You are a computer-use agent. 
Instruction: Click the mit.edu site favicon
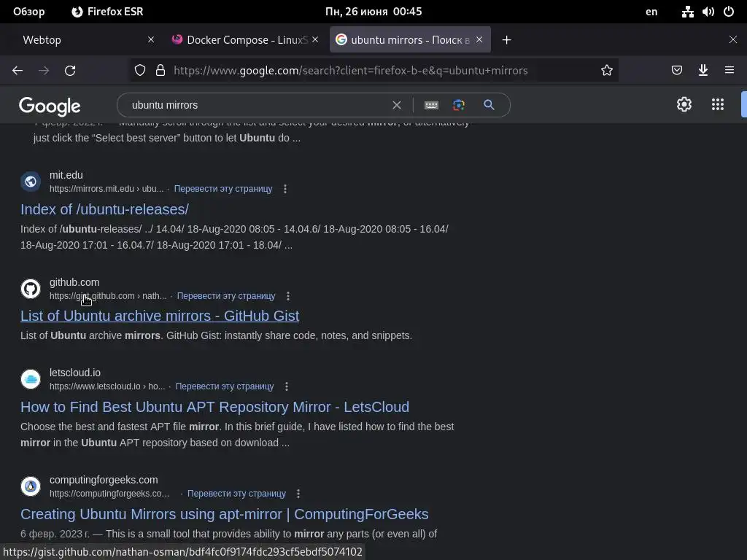pyautogui.click(x=31, y=182)
